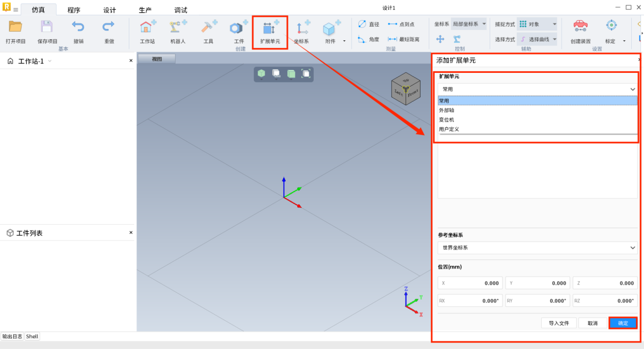Choose 外部轴 from the dropdown list

pos(447,110)
